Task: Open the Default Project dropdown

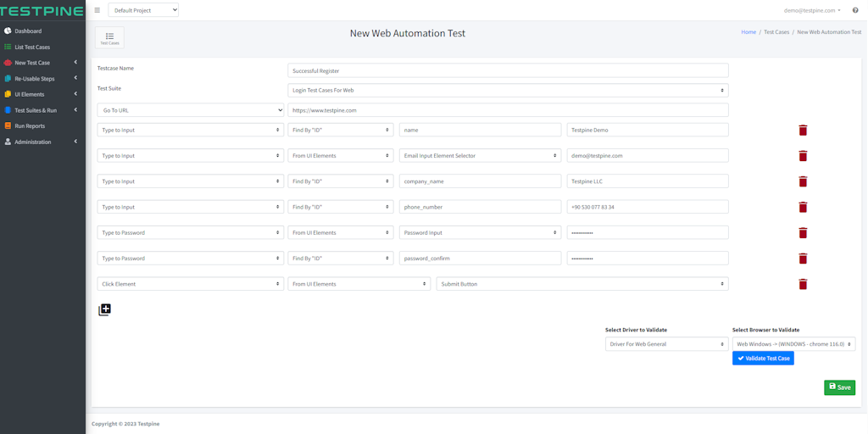Action: tap(143, 10)
